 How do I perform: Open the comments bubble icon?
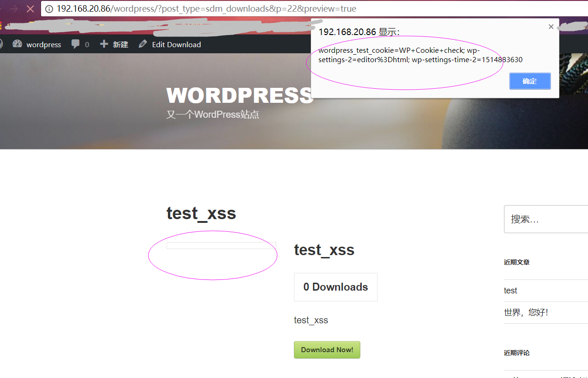(76, 44)
